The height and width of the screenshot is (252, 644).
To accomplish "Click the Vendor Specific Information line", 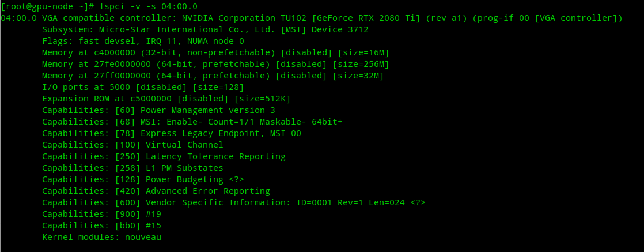I will click(x=234, y=202).
